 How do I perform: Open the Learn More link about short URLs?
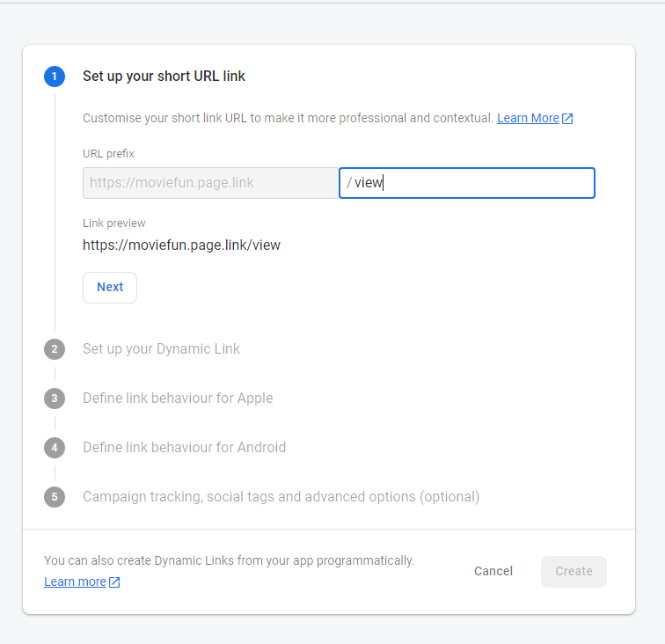click(528, 119)
